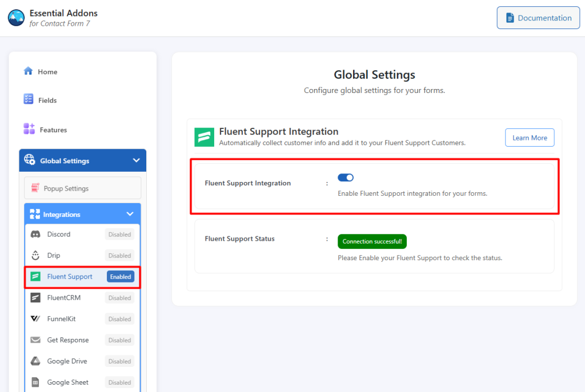Image resolution: width=585 pixels, height=392 pixels.
Task: Click 'Enable Fluent Support integration for your forms' text
Action: [412, 193]
